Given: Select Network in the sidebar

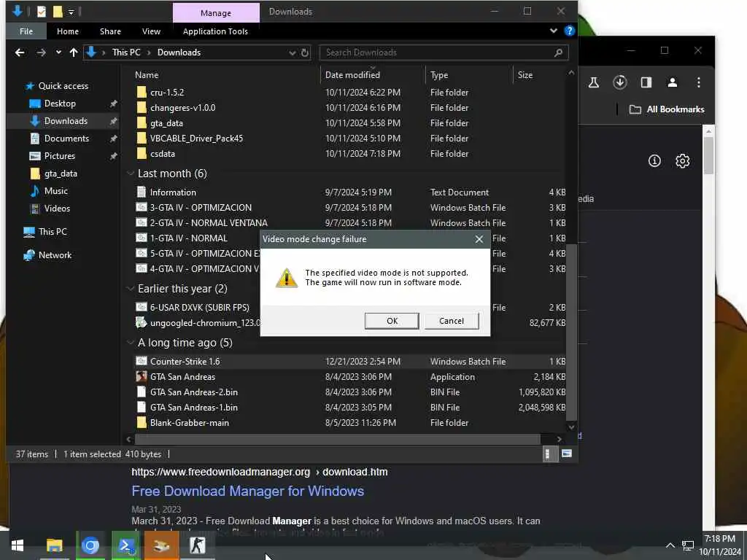Looking at the screenshot, I should [55, 255].
